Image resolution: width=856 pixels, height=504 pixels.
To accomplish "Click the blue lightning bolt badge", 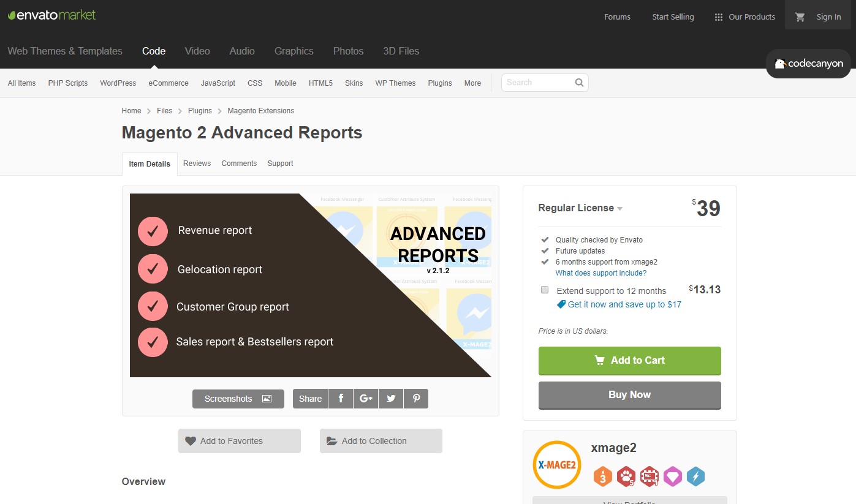I will click(695, 476).
